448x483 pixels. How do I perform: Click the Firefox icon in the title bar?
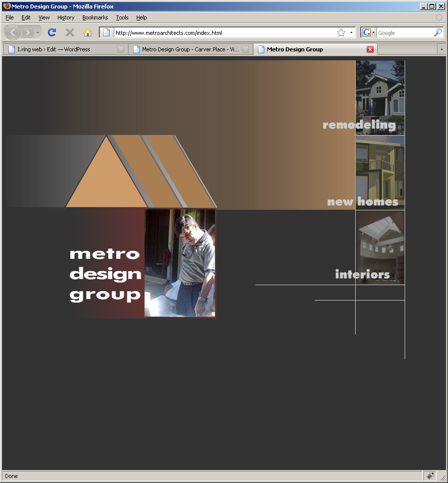pos(6,6)
